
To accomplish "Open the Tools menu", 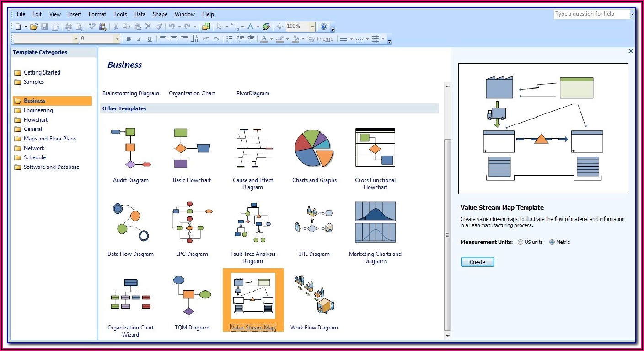I will point(120,15).
